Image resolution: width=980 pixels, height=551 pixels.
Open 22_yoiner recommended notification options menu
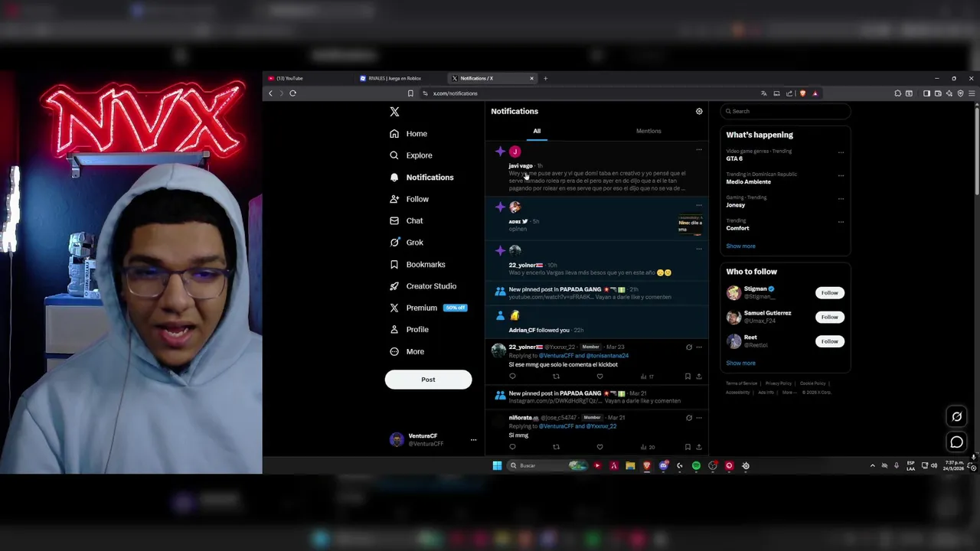[698, 249]
